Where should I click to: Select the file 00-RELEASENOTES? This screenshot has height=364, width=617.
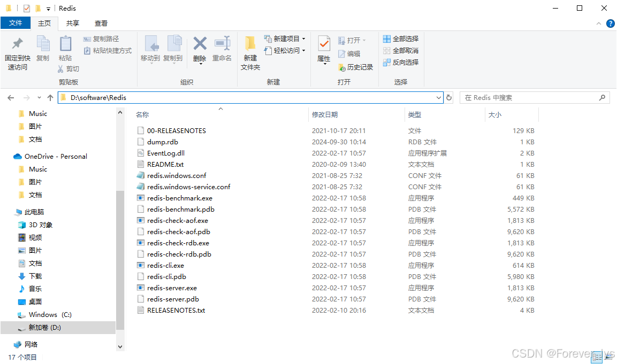176,131
